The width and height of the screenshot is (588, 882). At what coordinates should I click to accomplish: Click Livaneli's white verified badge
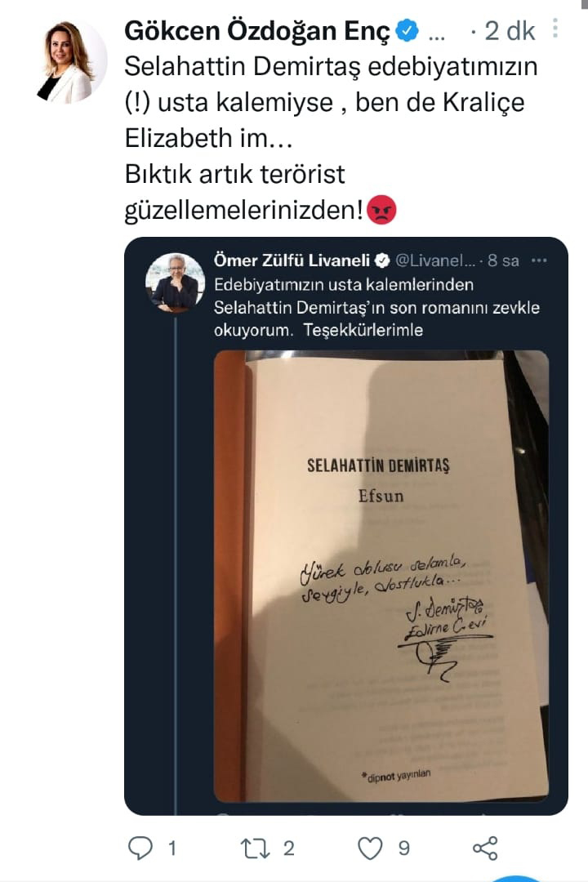click(x=383, y=261)
